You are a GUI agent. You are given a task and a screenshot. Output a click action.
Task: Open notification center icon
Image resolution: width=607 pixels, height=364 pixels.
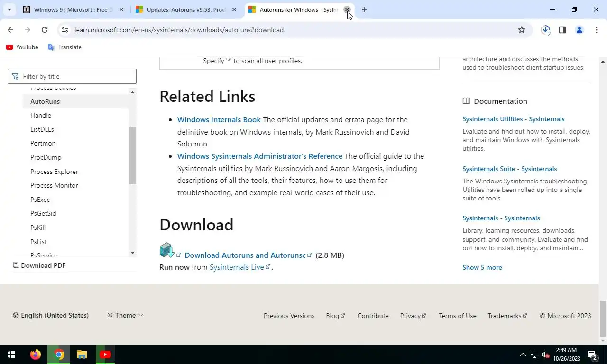click(592, 355)
